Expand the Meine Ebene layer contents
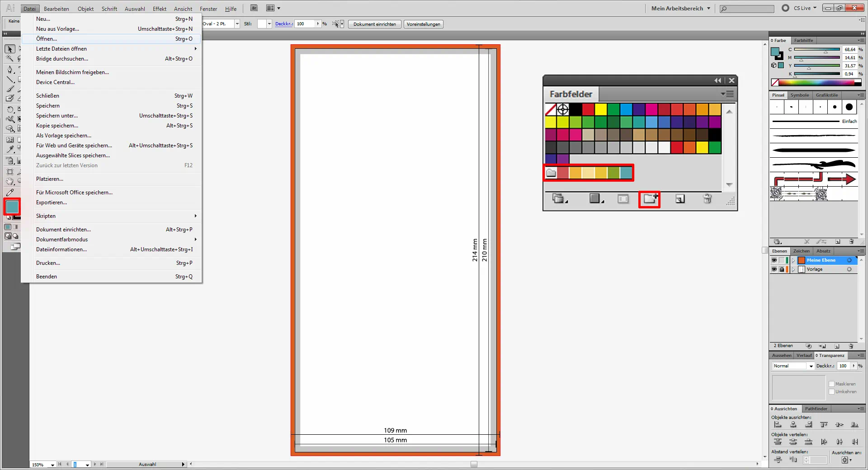Screen dimensions: 868x470 tap(793, 260)
